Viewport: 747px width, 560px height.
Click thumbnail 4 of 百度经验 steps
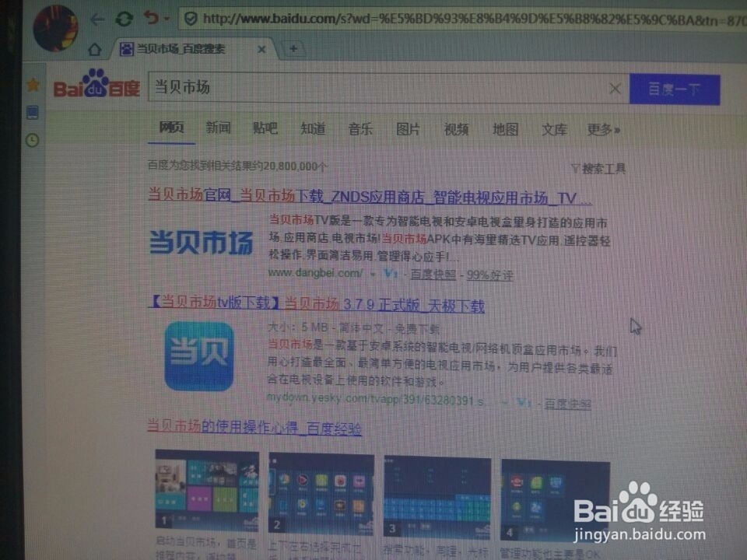click(555, 500)
